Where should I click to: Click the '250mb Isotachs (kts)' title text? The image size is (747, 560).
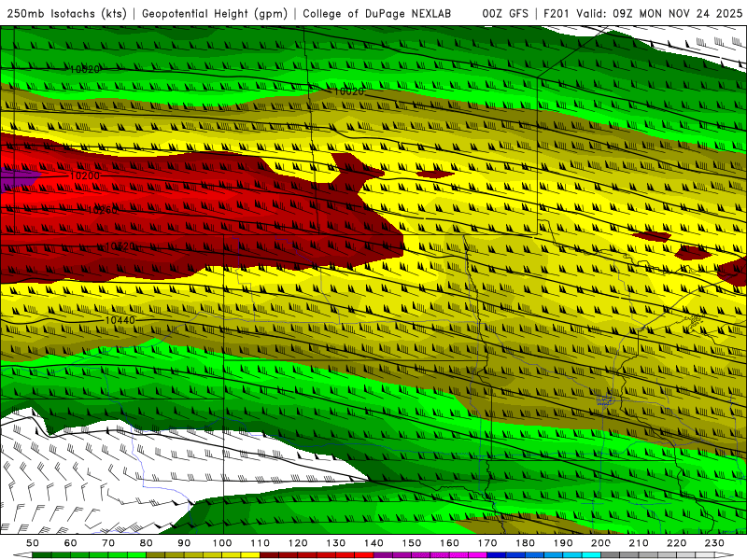[66, 14]
